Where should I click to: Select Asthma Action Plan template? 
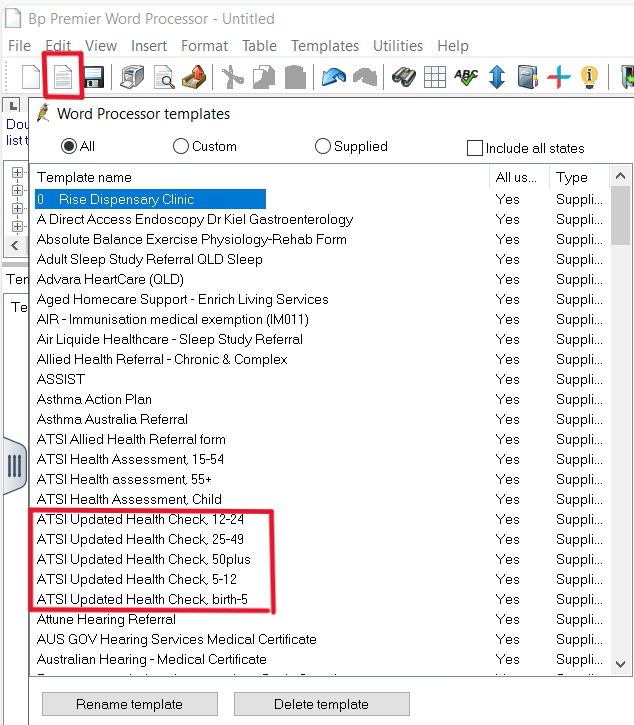[94, 399]
